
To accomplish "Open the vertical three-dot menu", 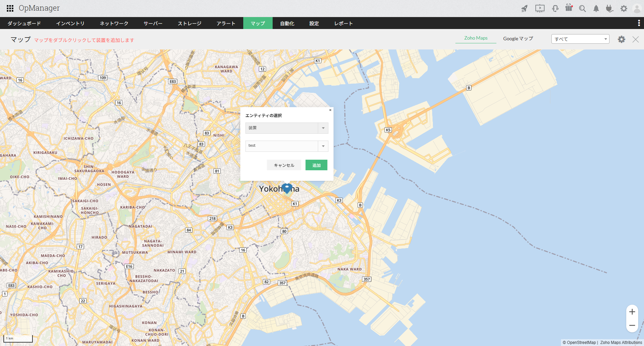I will [639, 23].
